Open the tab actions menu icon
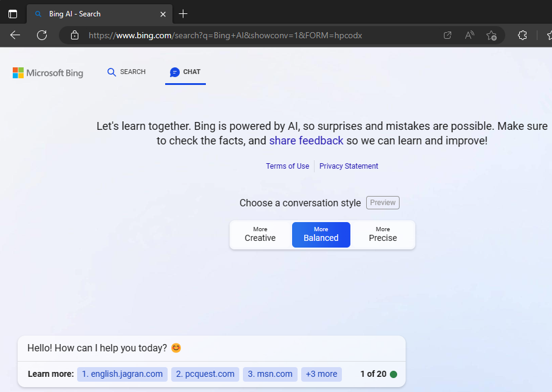The width and height of the screenshot is (552, 392). (x=13, y=14)
